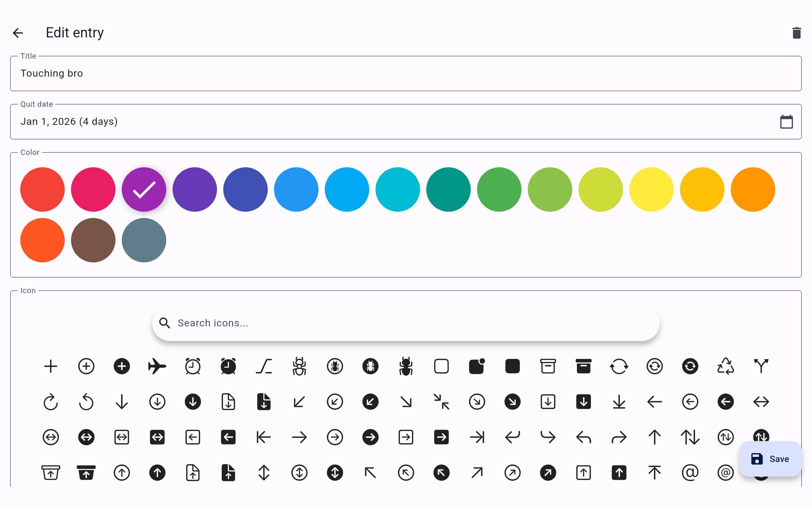812x507 pixels.
Task: Focus the Search icons field
Action: point(406,323)
